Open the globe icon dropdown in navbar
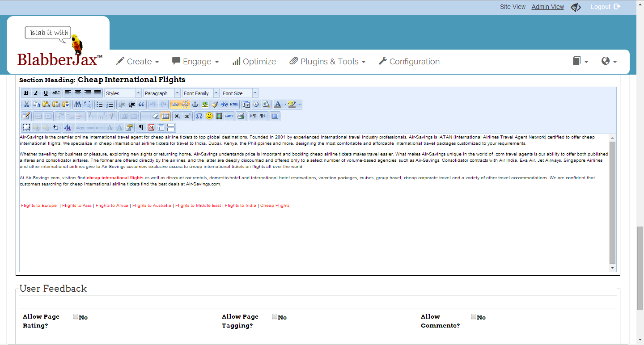The image size is (644, 345). [x=609, y=61]
